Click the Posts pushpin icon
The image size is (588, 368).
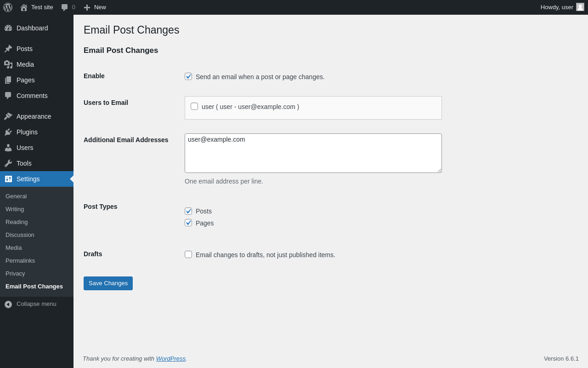tap(8, 49)
